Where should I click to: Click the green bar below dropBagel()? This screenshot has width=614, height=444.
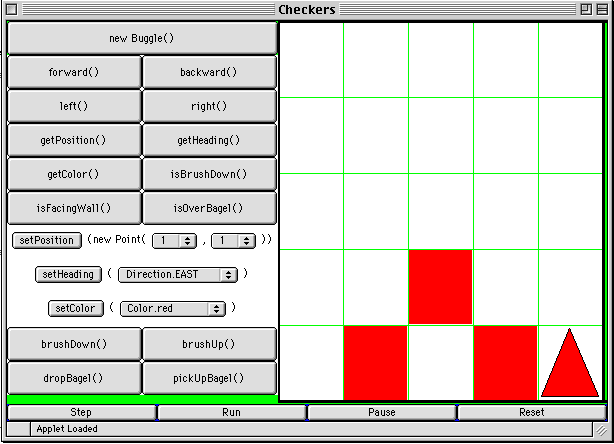pos(142,399)
